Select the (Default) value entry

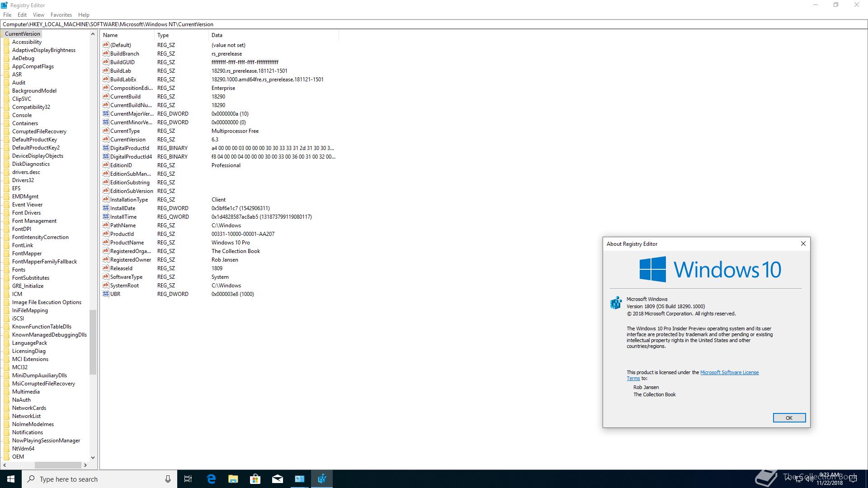pyautogui.click(x=120, y=45)
